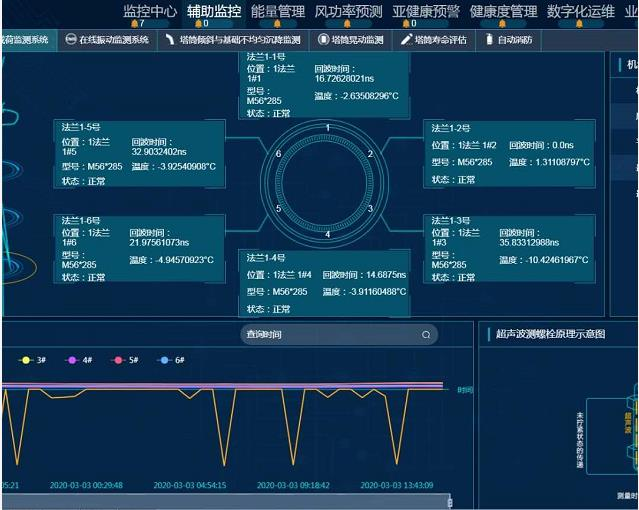Image resolution: width=639 pixels, height=510 pixels.
Task: Click echo time value 32.9032402ns
Action: click(x=159, y=152)
